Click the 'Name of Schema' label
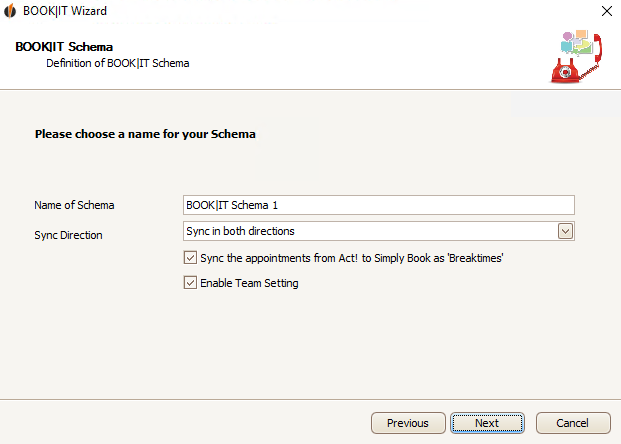 point(74,205)
